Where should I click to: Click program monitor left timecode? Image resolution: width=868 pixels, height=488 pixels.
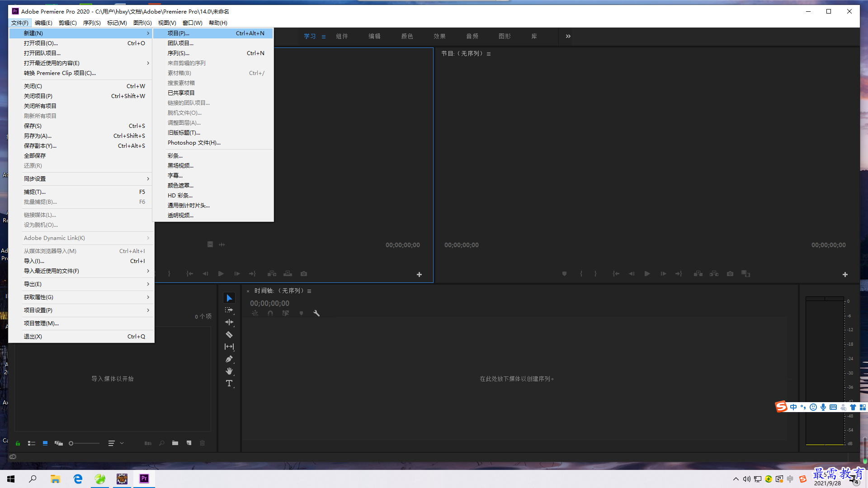click(x=461, y=245)
